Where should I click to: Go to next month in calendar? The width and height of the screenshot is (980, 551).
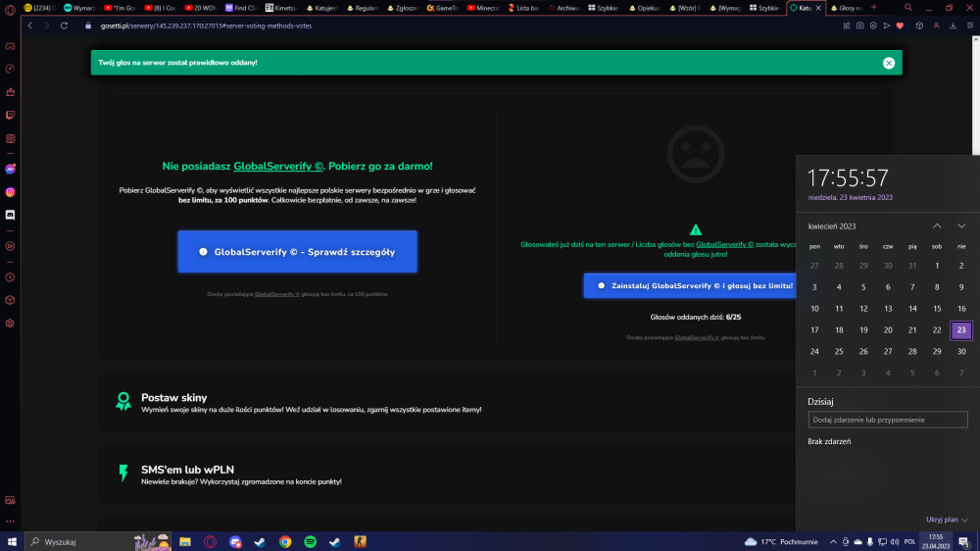[x=961, y=225]
